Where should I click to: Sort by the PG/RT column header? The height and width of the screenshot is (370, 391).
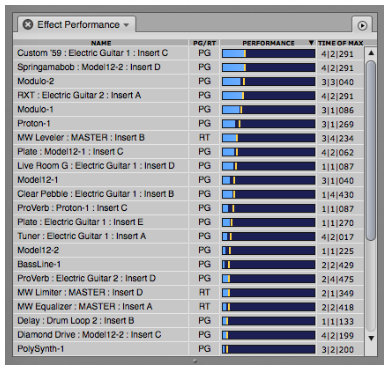pos(204,43)
